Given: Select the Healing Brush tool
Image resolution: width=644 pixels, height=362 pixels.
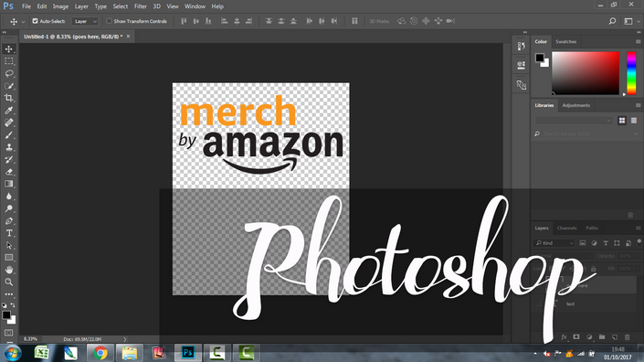Looking at the screenshot, I should [8, 122].
